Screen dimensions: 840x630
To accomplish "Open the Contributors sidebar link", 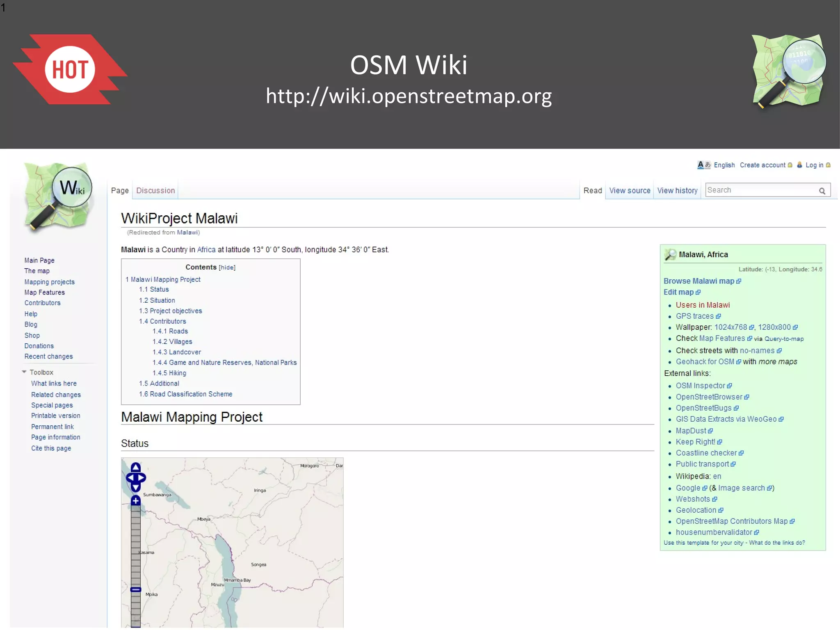I will 42,303.
